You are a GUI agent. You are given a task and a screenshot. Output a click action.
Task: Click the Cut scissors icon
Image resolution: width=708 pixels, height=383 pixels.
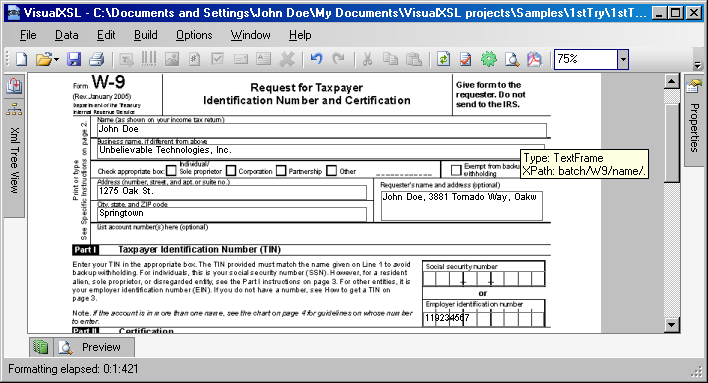click(368, 59)
